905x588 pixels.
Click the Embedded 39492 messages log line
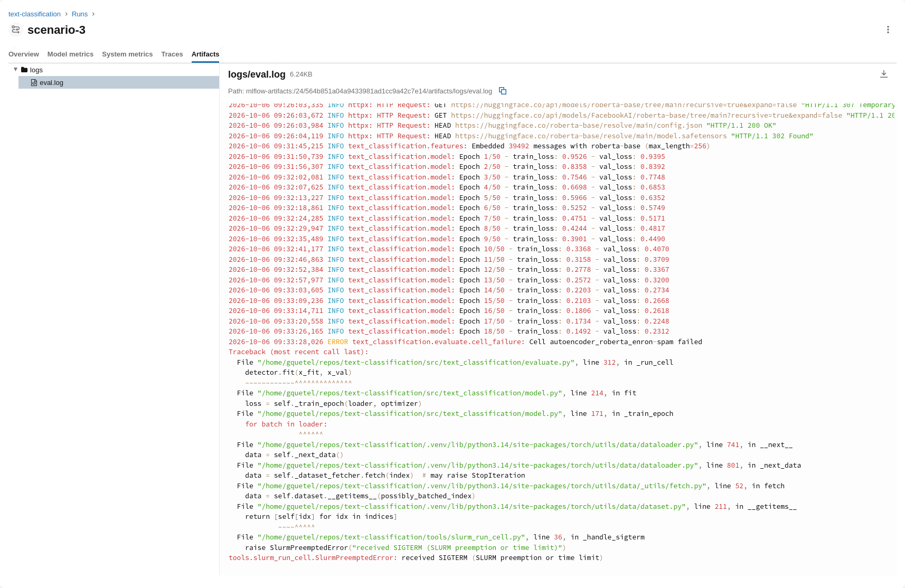(x=469, y=146)
